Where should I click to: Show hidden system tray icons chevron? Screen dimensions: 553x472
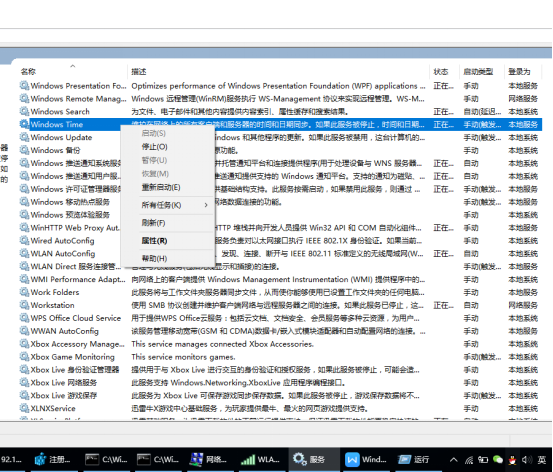tap(454, 460)
